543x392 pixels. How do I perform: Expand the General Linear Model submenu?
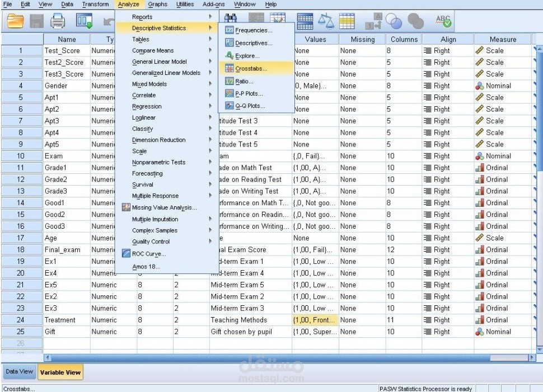[x=167, y=62]
